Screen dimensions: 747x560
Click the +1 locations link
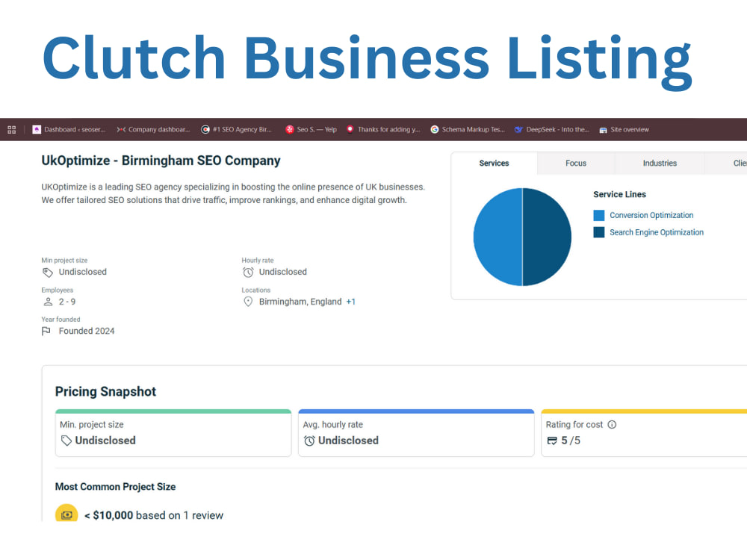(350, 302)
